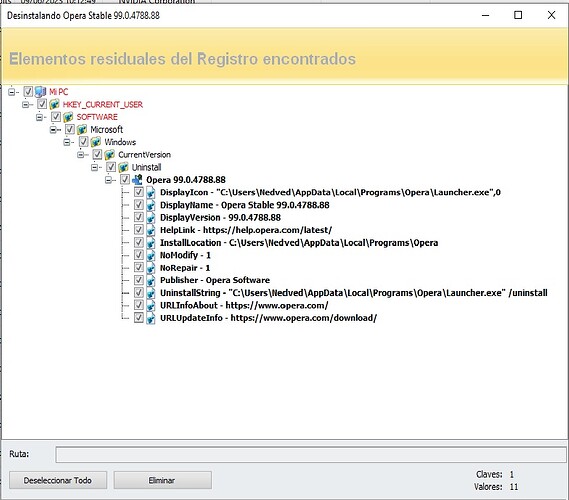Select the DisplayVersion - 99.0.4788.88 row text
This screenshot has width=569, height=500.
tap(220, 217)
